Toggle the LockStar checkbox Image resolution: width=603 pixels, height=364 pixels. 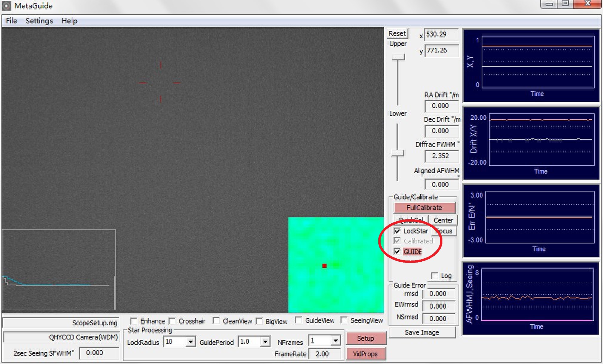397,231
